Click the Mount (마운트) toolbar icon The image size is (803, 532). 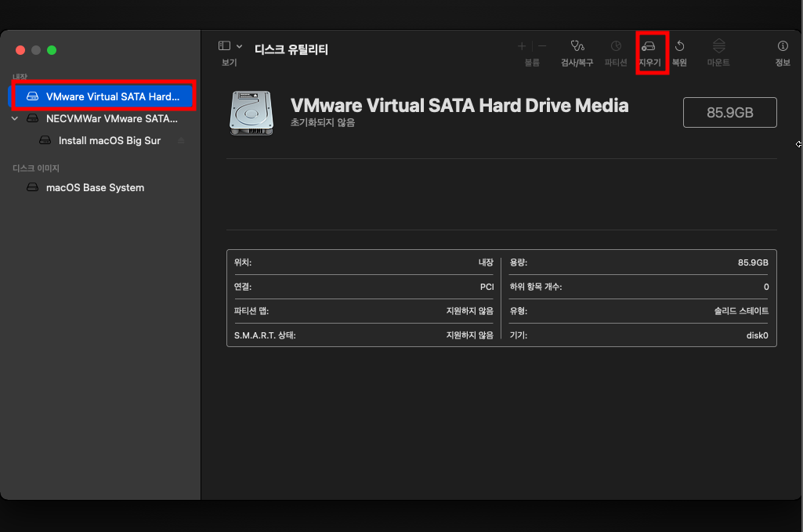(x=718, y=46)
